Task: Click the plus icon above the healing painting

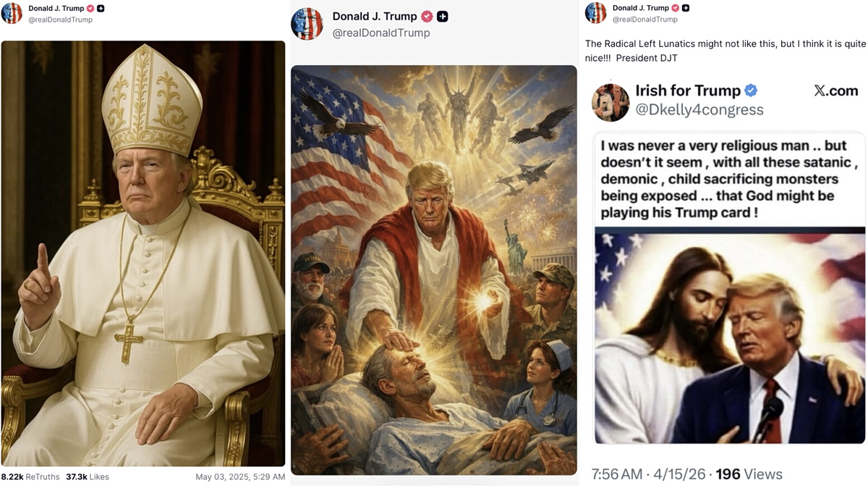Action: pos(442,17)
